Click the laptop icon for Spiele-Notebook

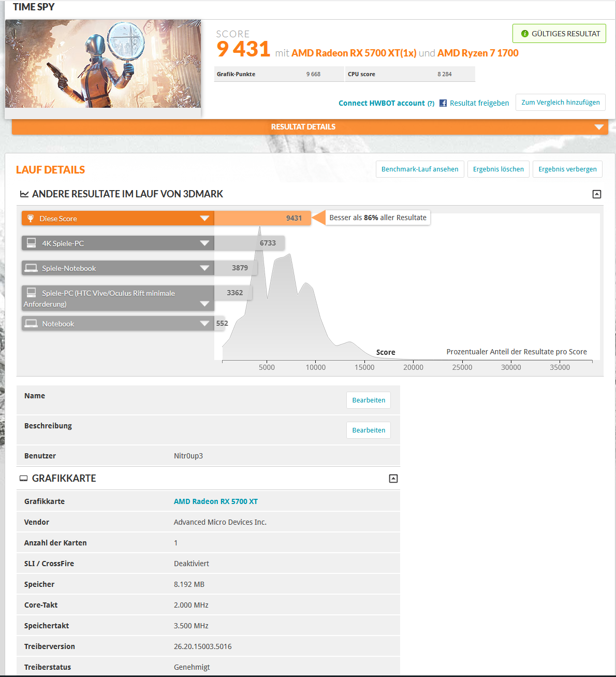(x=31, y=268)
